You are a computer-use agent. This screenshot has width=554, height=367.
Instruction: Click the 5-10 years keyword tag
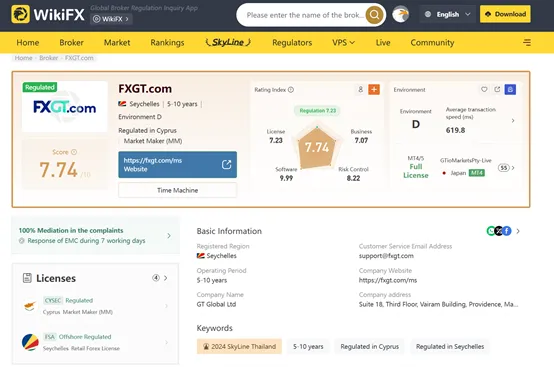(308, 347)
